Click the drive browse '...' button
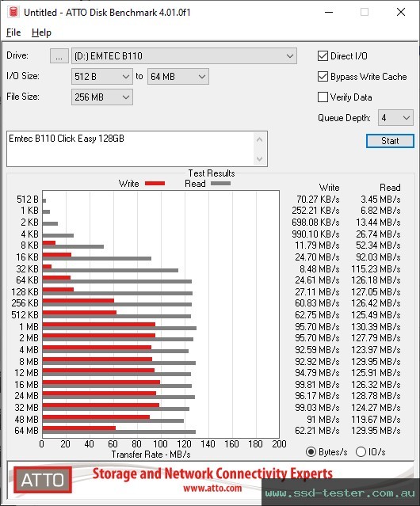This screenshot has height=506, width=420. (59, 56)
